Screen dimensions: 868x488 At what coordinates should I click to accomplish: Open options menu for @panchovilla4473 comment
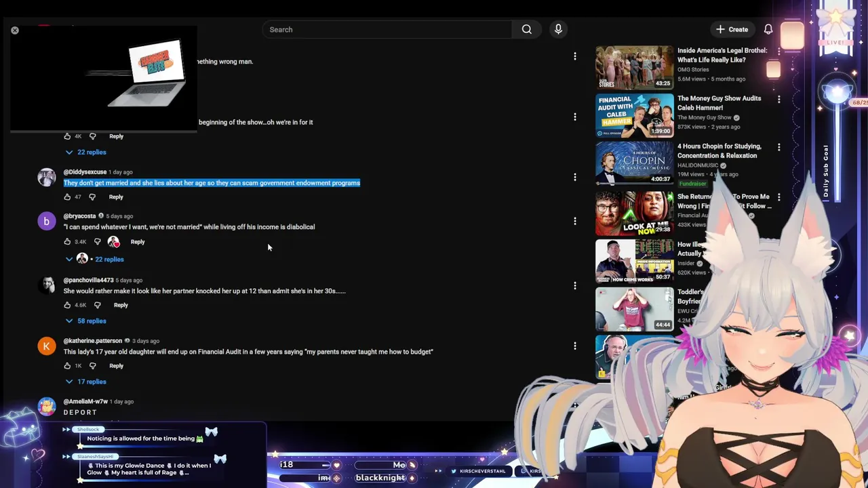point(574,285)
